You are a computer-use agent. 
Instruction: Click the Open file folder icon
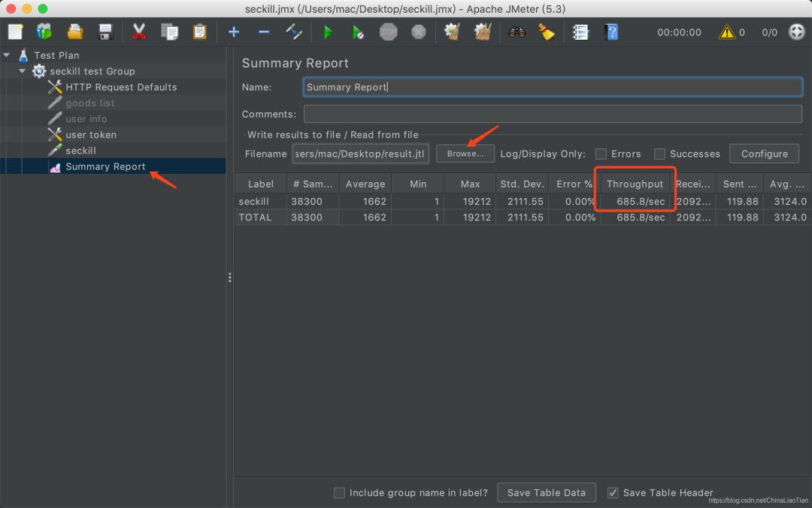(75, 32)
